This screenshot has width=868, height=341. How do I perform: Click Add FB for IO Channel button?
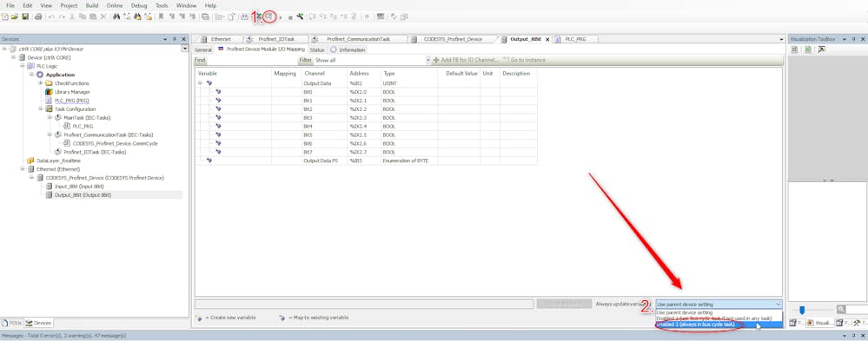click(x=466, y=60)
